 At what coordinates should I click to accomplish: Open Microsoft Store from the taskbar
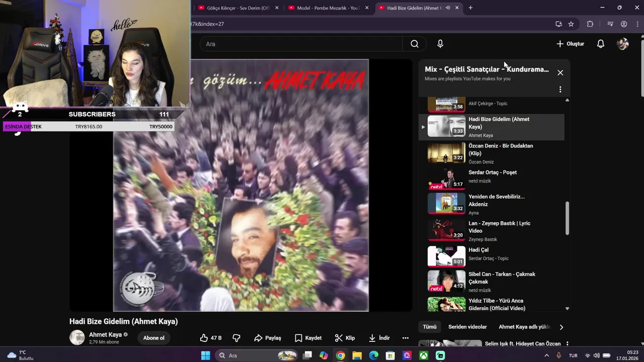[x=390, y=355]
